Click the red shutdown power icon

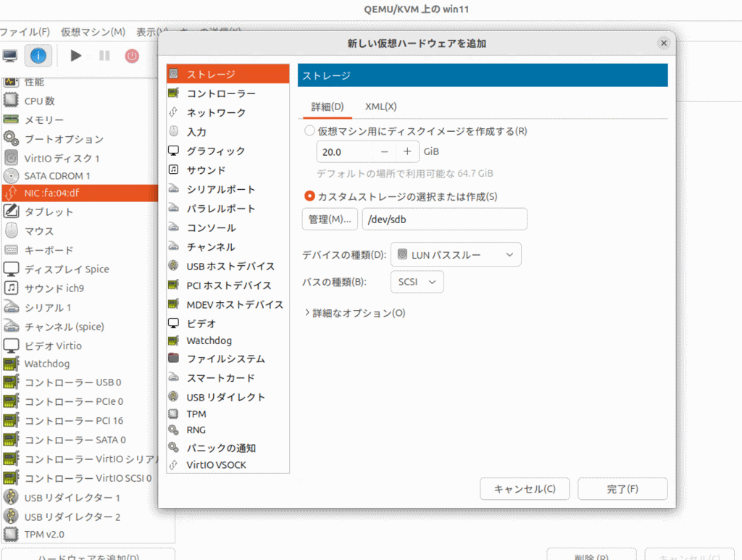(132, 56)
